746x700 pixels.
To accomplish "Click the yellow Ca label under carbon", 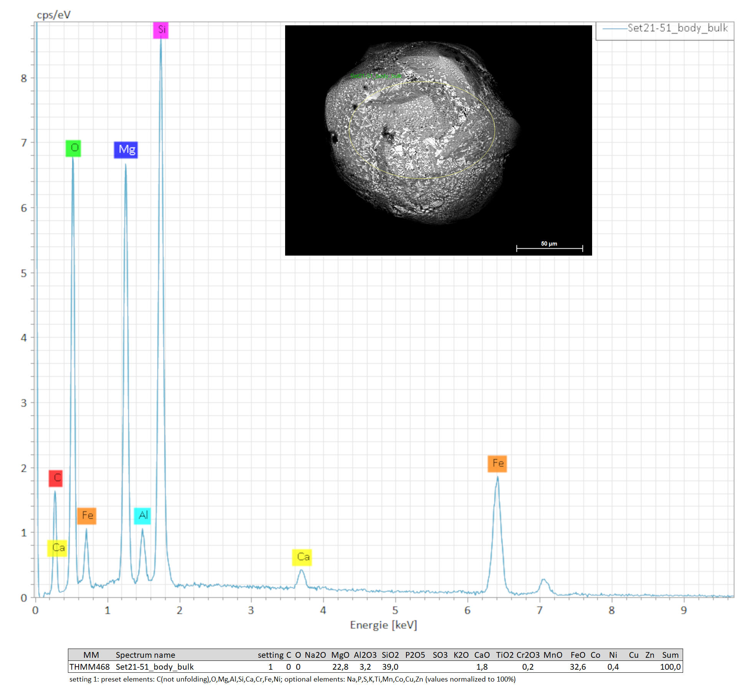I will pyautogui.click(x=57, y=548).
